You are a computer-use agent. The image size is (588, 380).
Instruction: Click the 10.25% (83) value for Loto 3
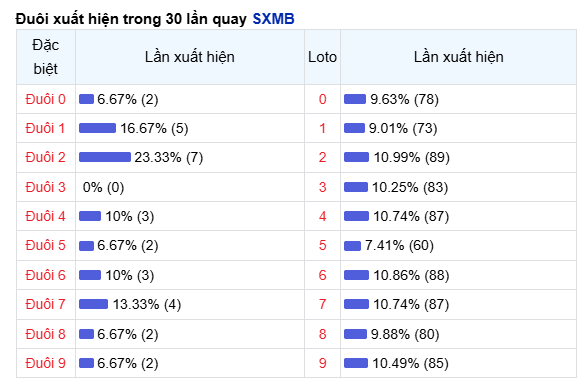[410, 187]
